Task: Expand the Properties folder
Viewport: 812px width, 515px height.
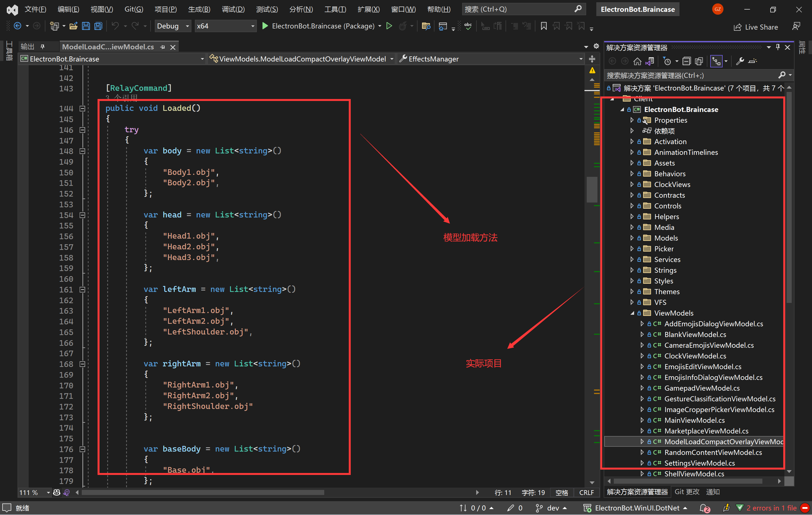Action: pos(632,120)
